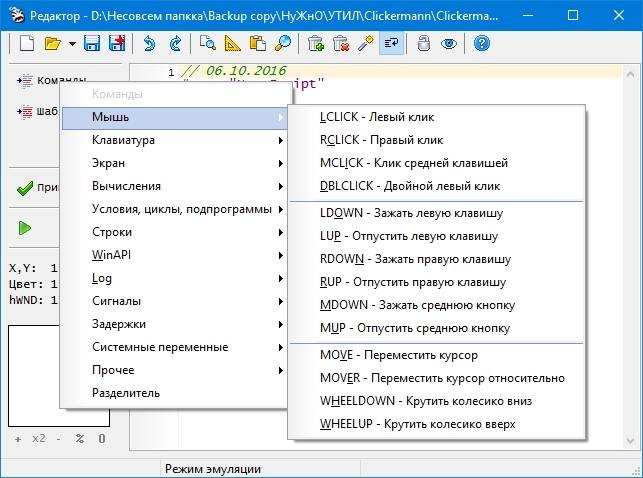The width and height of the screenshot is (643, 478).
Task: Expand the Log submenu arrow
Action: pyautogui.click(x=280, y=278)
